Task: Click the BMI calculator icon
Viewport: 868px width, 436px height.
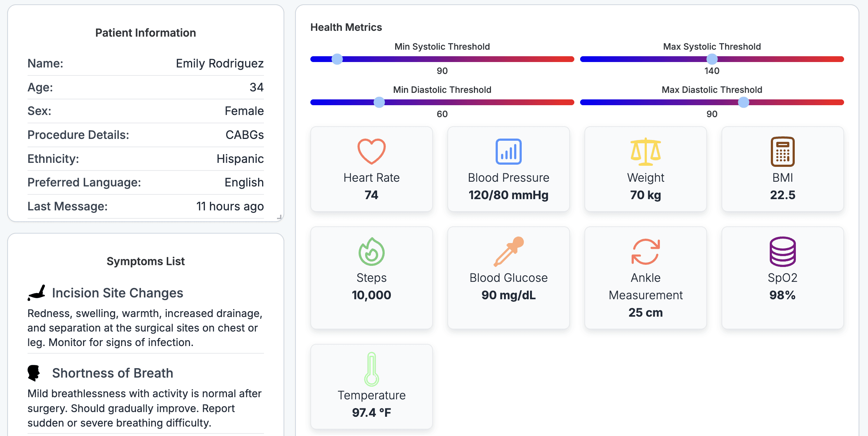Action: pos(782,151)
